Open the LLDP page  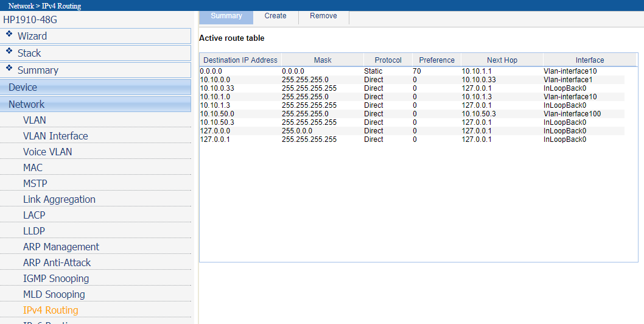pos(34,231)
